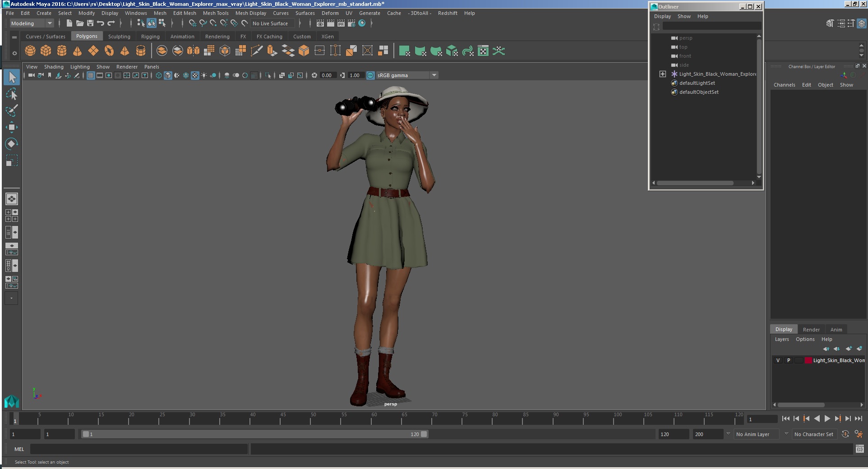Play animation forwards button

(827, 418)
